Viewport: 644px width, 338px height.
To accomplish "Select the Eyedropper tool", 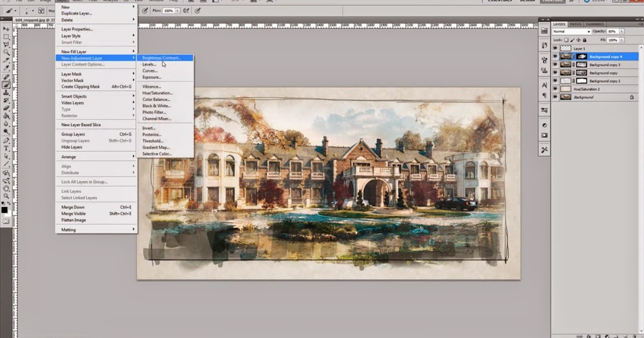I will click(x=6, y=69).
